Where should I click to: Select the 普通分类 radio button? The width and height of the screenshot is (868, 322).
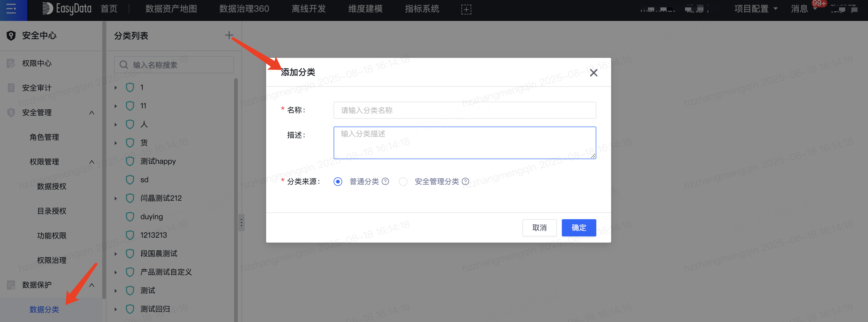point(338,182)
